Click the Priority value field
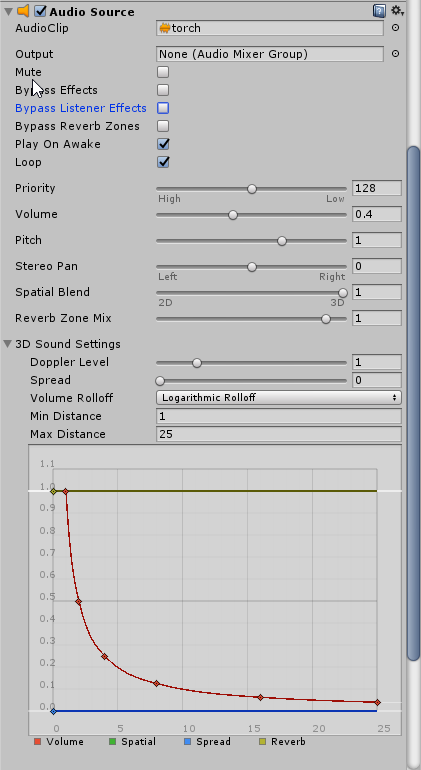Screen dimensions: 421x770 pos(377,188)
